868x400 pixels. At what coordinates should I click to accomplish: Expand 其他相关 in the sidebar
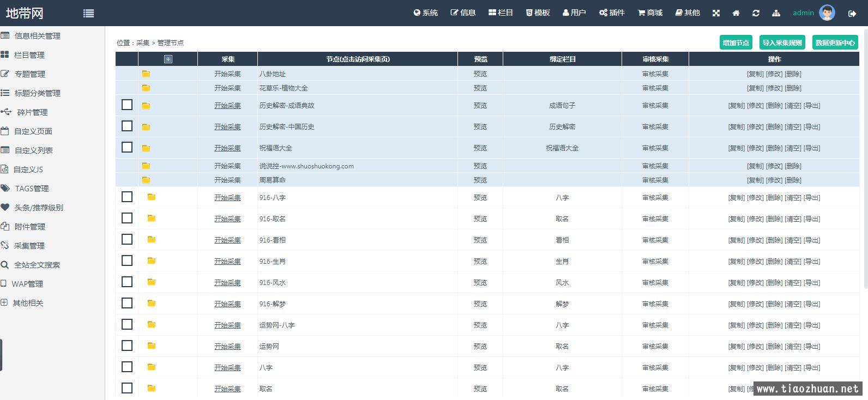pos(28,302)
